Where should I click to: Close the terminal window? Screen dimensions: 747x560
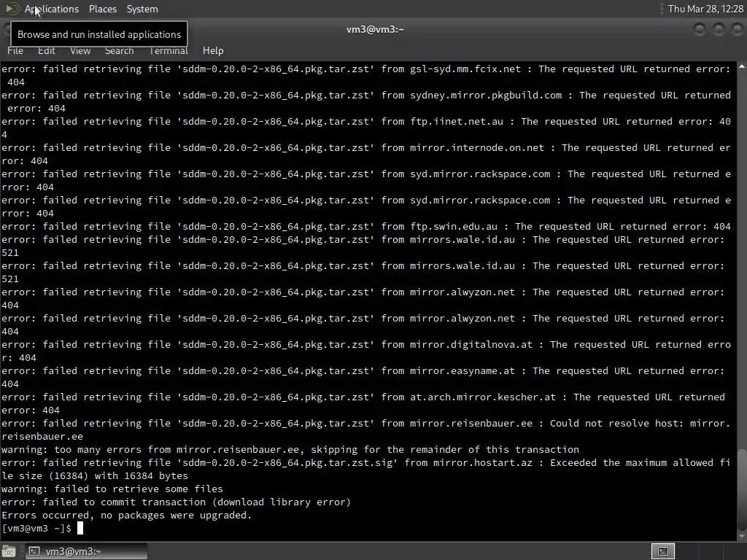tap(737, 29)
